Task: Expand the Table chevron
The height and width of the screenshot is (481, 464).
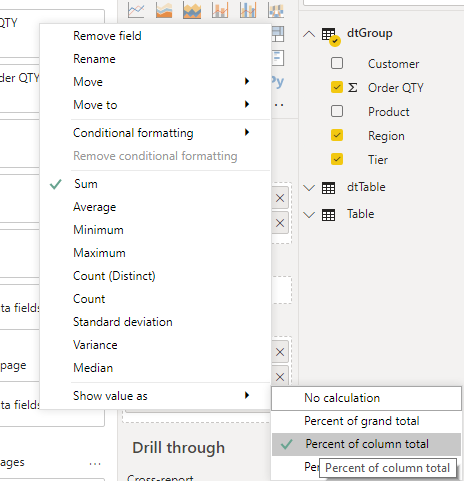Action: pyautogui.click(x=309, y=215)
